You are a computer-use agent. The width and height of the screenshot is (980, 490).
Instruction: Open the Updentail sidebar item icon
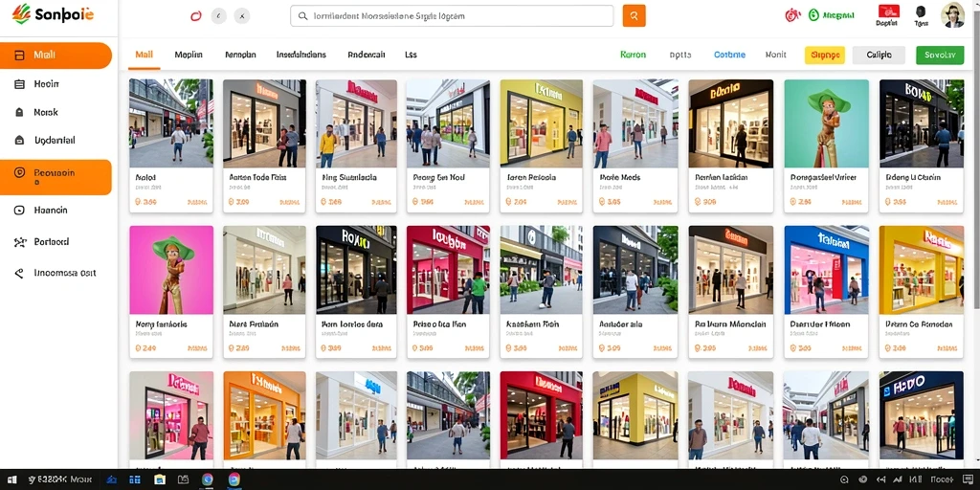coord(19,141)
